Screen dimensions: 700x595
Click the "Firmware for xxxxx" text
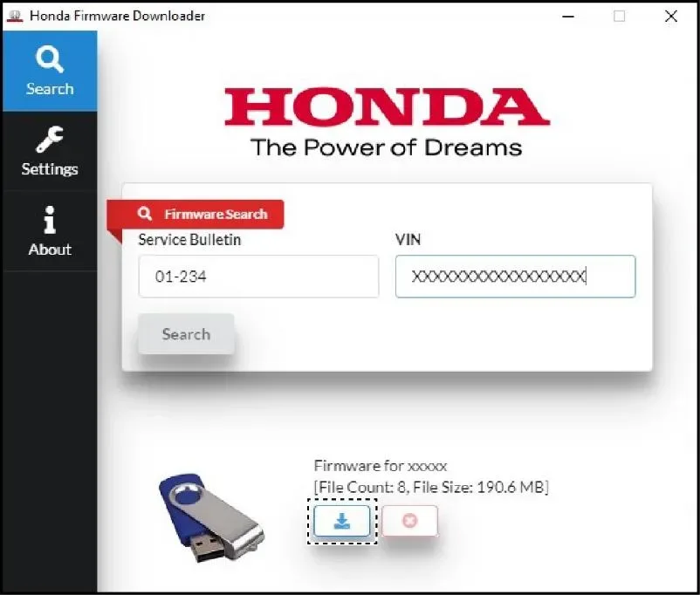click(x=381, y=466)
